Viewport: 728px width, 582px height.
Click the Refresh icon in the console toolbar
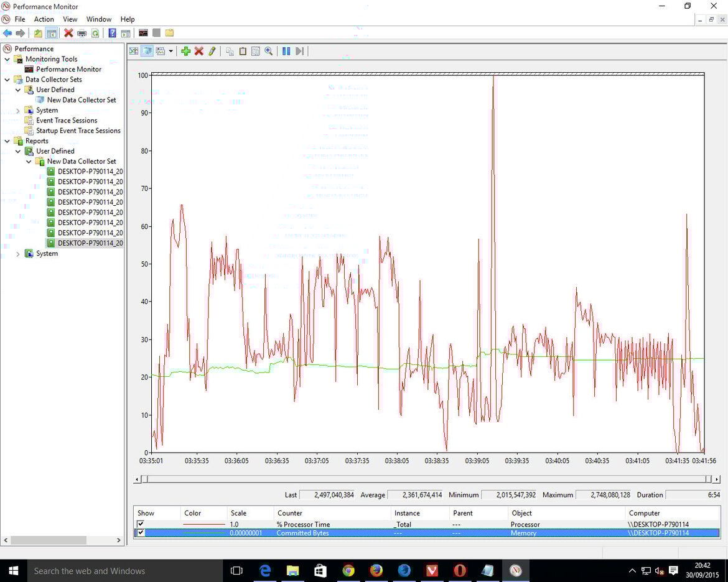coord(95,33)
